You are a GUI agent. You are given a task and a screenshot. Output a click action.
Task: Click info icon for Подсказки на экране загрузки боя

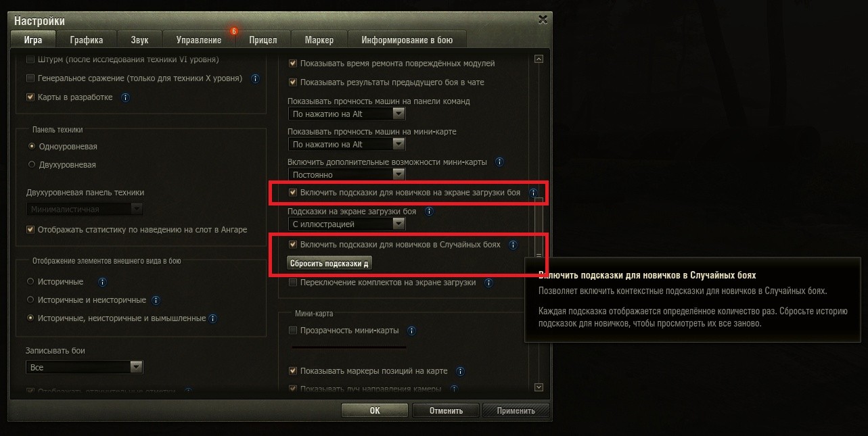click(x=429, y=212)
